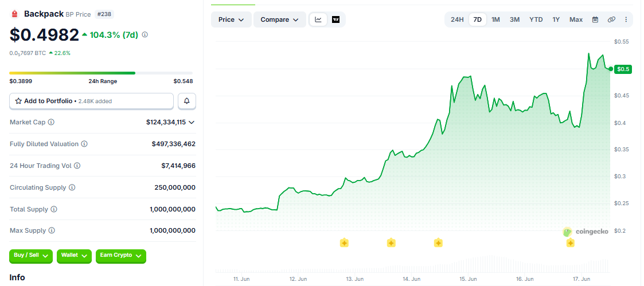The width and height of the screenshot is (644, 286).
Task: Expand the Market Cap value chevron
Action: pyautogui.click(x=192, y=122)
